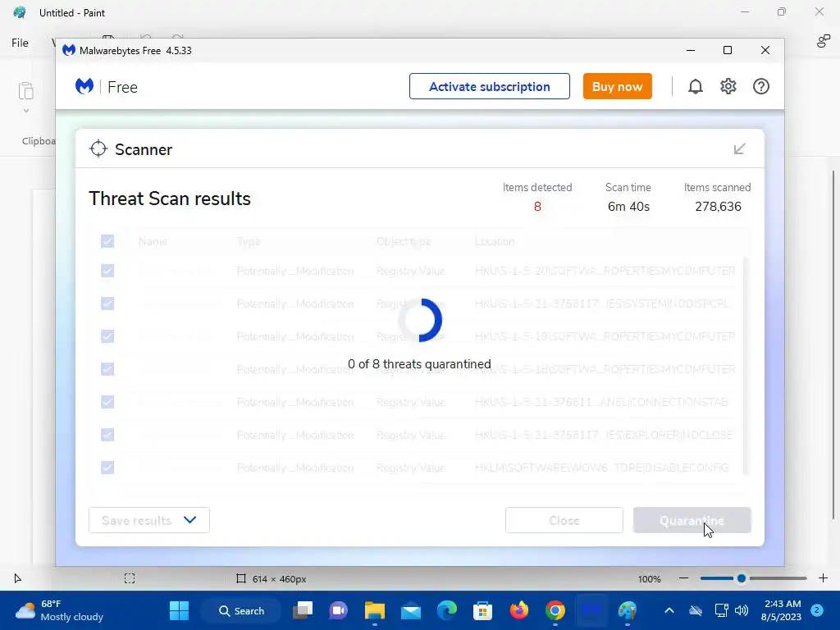Open the notification count badge on taskbar

point(817,610)
